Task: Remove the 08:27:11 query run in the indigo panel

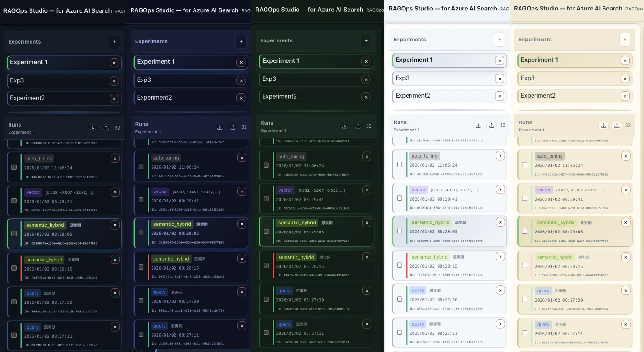Action: [x=242, y=326]
